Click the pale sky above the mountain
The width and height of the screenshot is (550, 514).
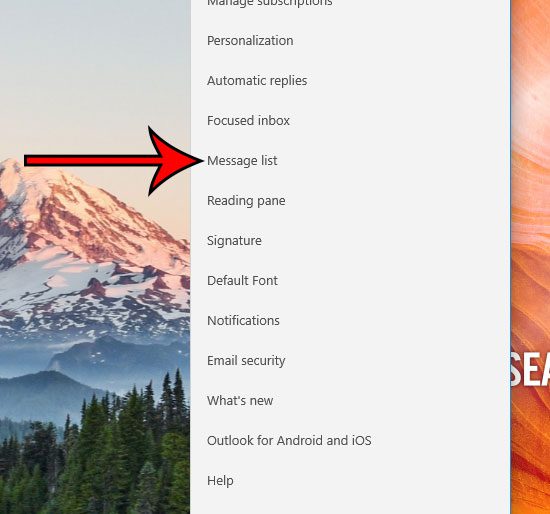point(95,70)
